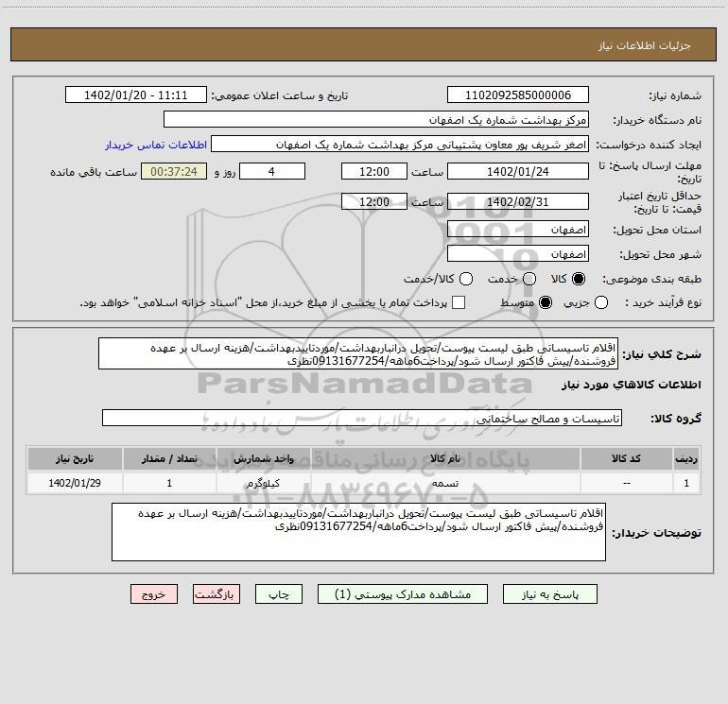Select the کالا/خدمت radio button
This screenshot has width=728, height=704.
click(x=466, y=279)
